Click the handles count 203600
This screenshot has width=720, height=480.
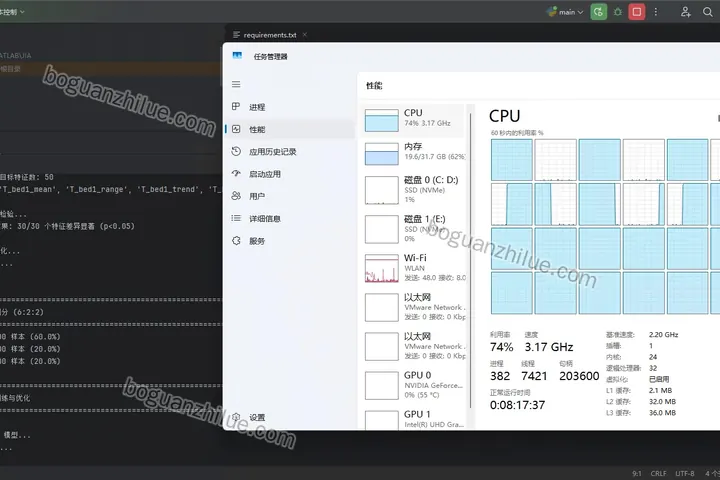click(x=579, y=376)
